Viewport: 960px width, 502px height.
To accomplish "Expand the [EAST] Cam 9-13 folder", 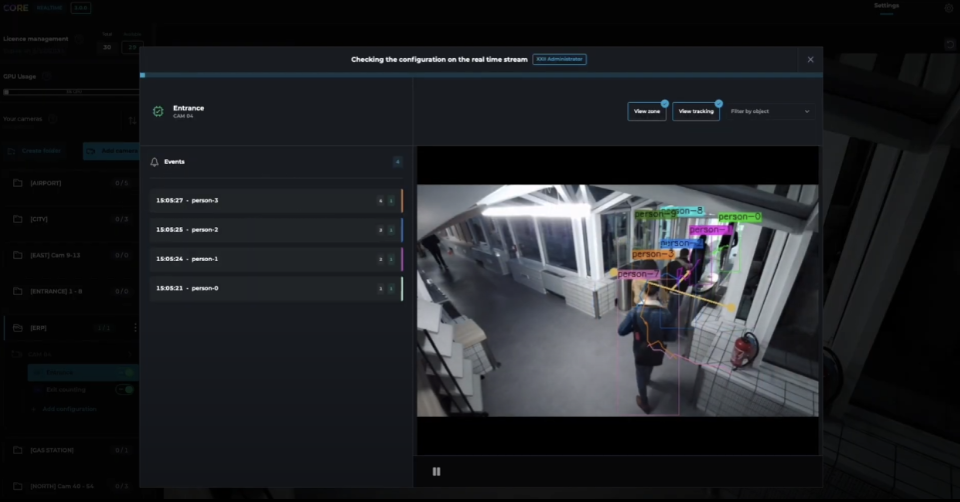I will click(x=72, y=255).
